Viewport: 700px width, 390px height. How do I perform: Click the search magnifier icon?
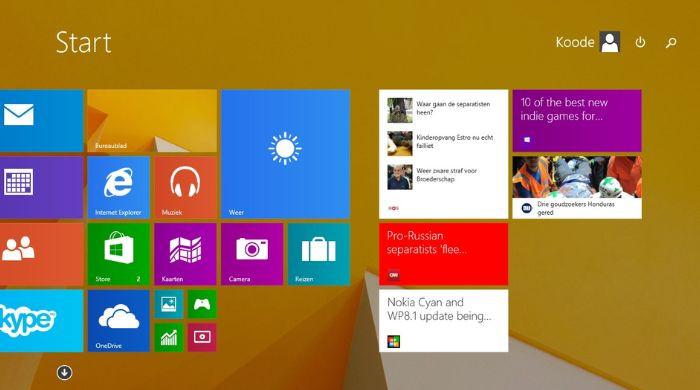(x=671, y=42)
